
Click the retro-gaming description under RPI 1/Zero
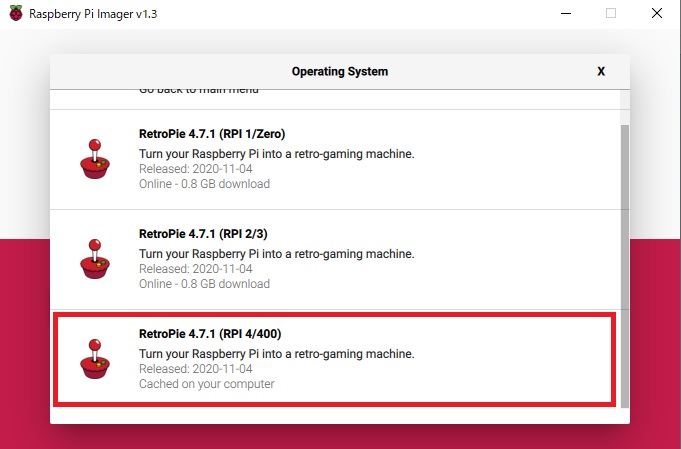276,154
